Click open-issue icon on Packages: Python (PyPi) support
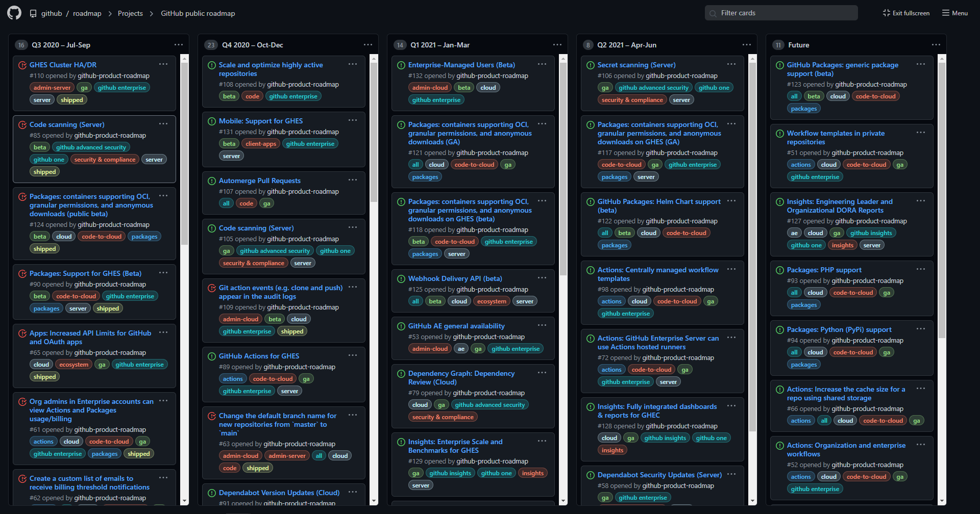The width and height of the screenshot is (980, 514). click(x=780, y=330)
